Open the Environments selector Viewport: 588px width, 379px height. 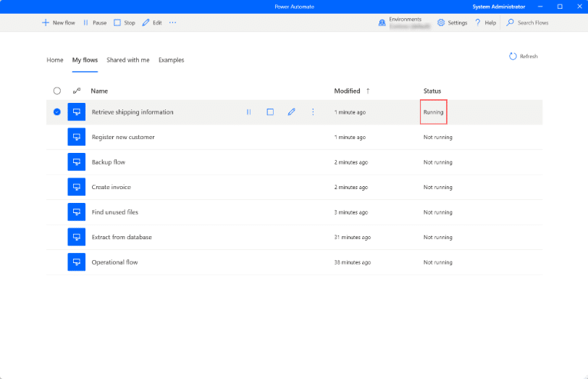tap(404, 22)
